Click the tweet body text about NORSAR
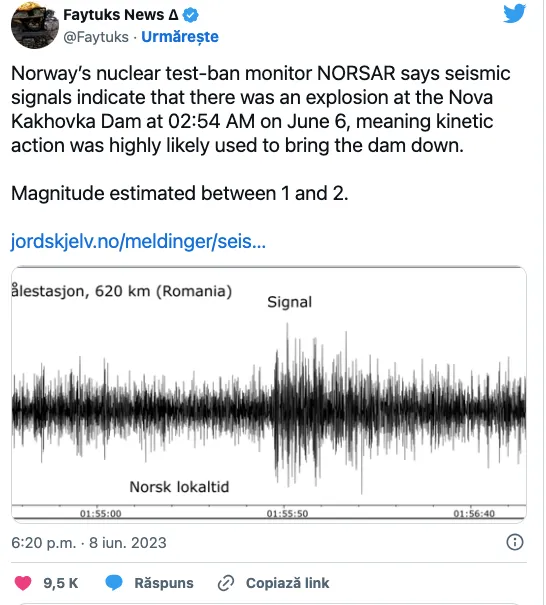The image size is (546, 605). [261, 109]
